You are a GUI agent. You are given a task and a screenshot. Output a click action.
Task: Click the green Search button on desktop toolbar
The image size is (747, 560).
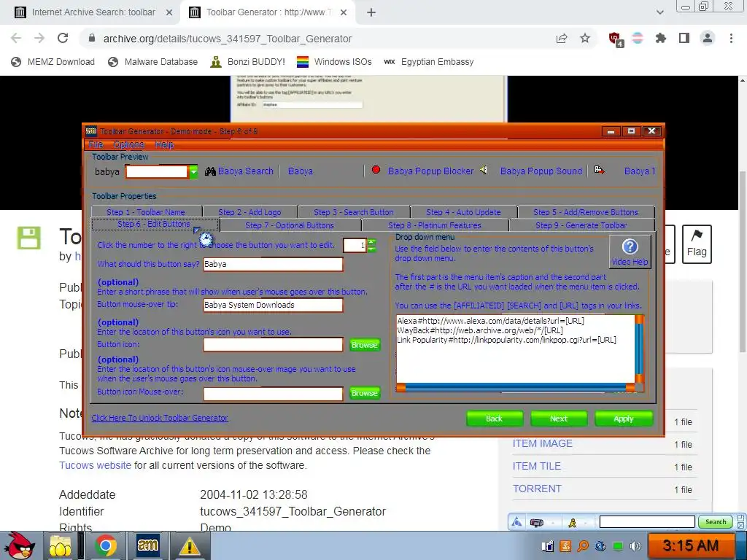click(715, 522)
